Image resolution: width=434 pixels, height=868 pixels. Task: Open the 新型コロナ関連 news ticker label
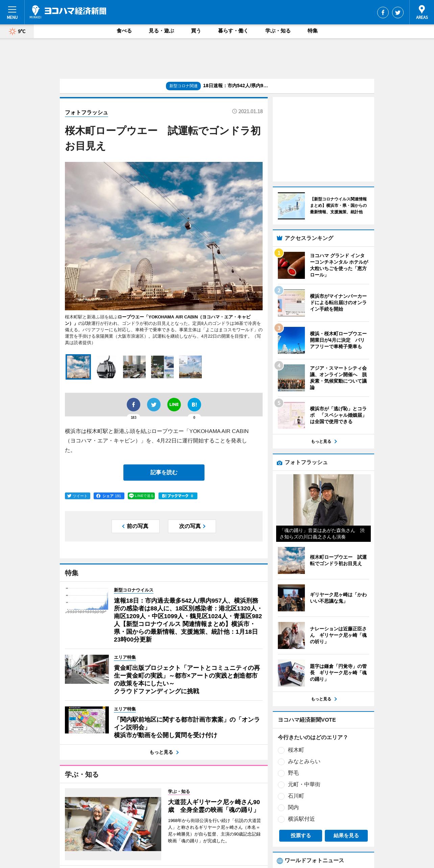[183, 86]
